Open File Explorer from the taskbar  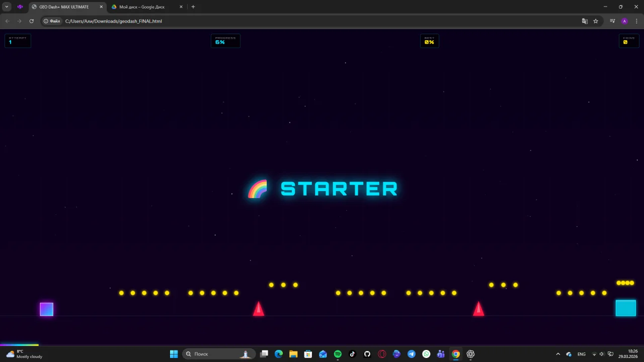[x=293, y=354]
